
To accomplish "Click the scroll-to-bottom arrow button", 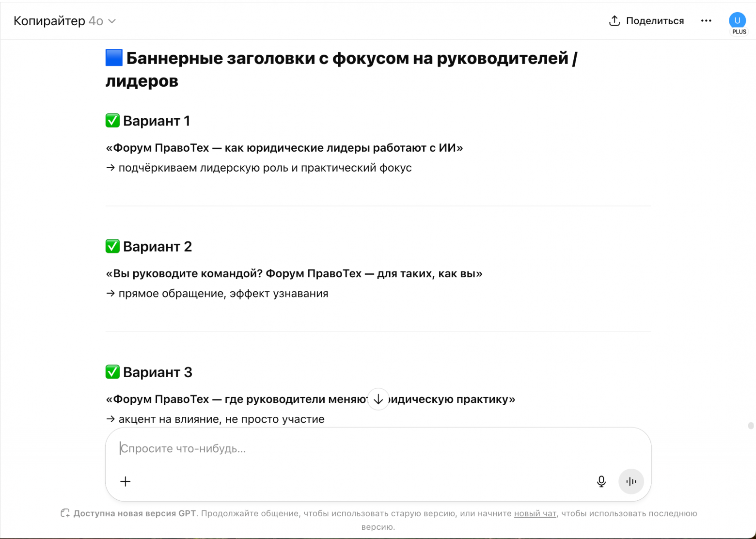I will tap(378, 399).
